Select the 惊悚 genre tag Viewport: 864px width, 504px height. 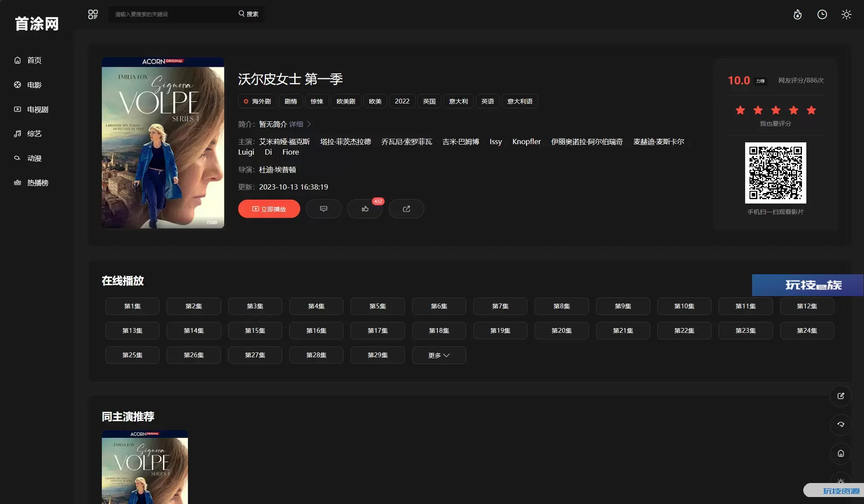click(317, 101)
